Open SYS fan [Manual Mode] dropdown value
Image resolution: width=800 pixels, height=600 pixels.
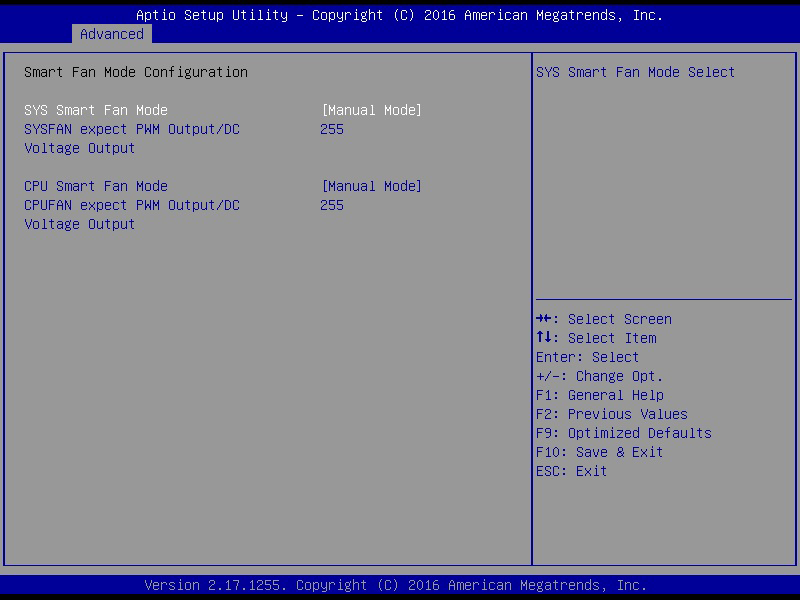pyautogui.click(x=371, y=110)
